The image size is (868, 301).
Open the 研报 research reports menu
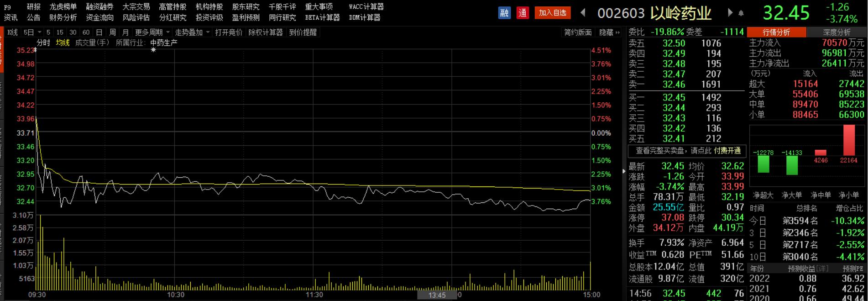34,7
